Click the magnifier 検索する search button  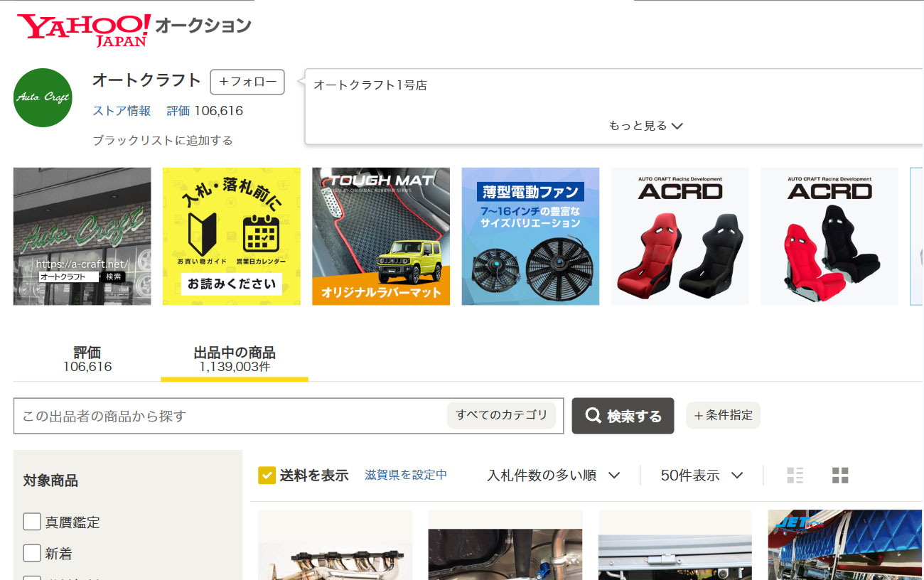tap(623, 416)
